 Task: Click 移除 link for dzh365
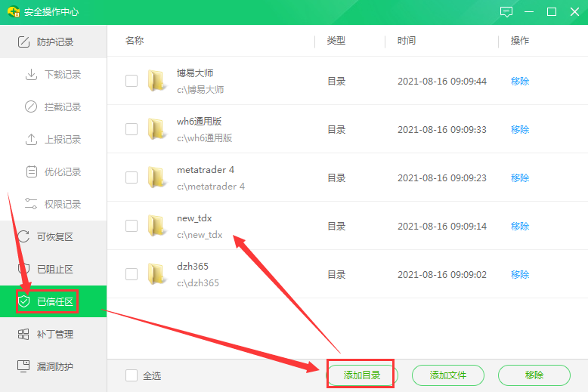[520, 274]
